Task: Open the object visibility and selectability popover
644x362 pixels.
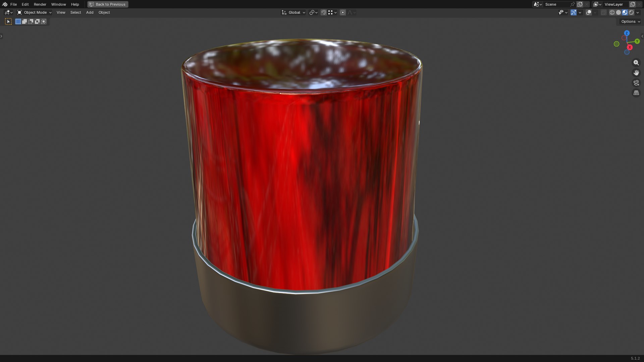Action: click(x=563, y=12)
